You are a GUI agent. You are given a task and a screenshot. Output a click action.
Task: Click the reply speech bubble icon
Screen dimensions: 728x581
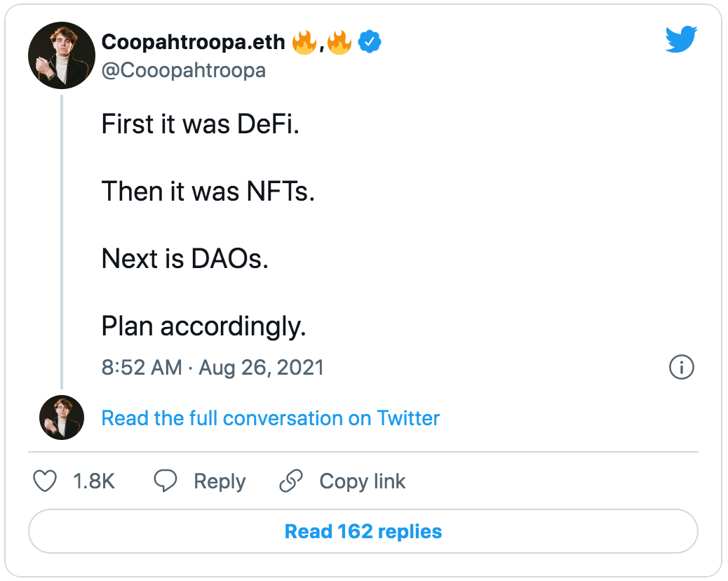(x=166, y=481)
